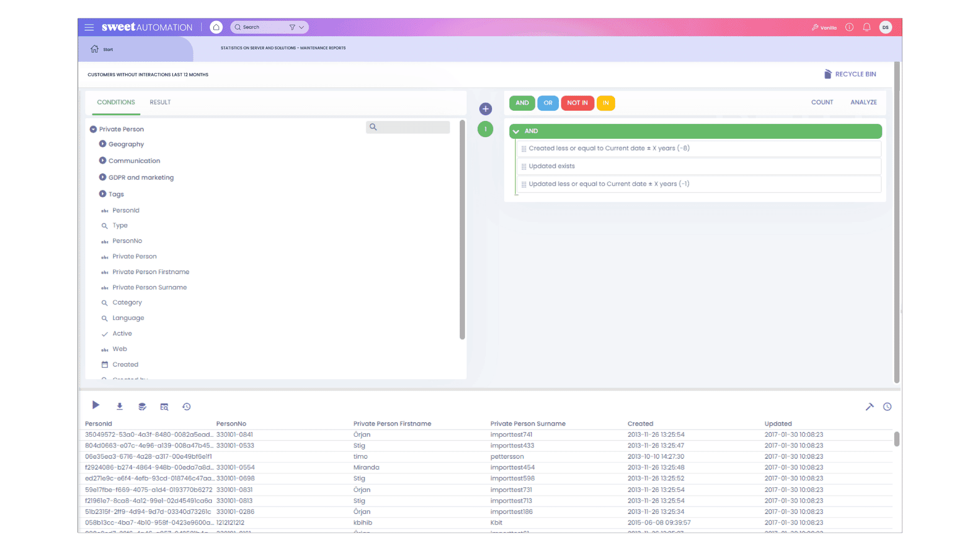
Task: Click the PersonNo cell 1212121212
Action: pos(230,523)
